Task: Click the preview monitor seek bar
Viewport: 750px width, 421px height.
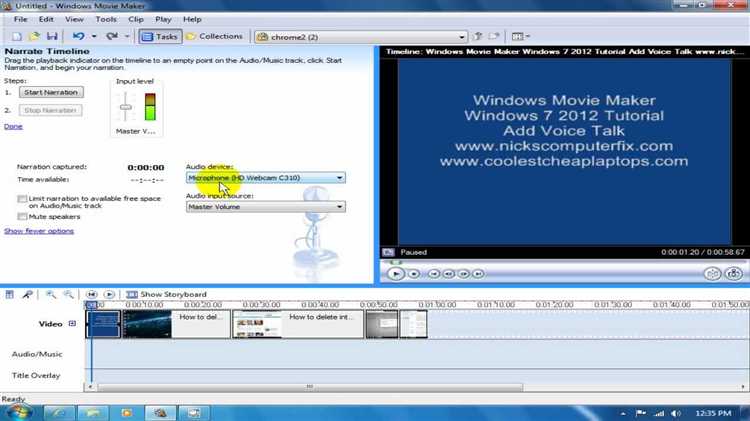Action: tap(563, 262)
